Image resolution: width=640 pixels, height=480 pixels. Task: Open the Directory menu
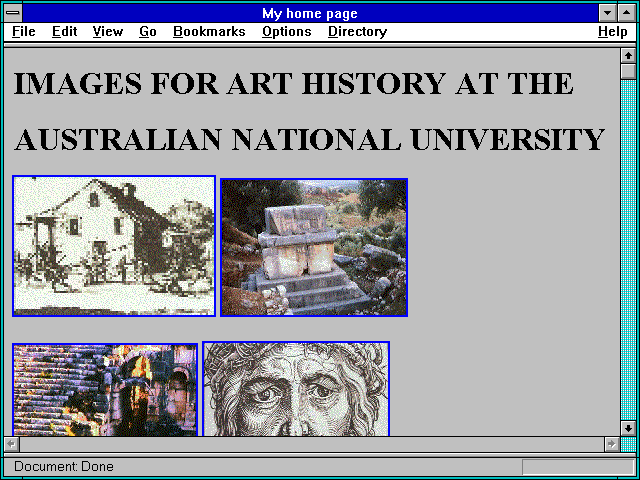point(358,32)
